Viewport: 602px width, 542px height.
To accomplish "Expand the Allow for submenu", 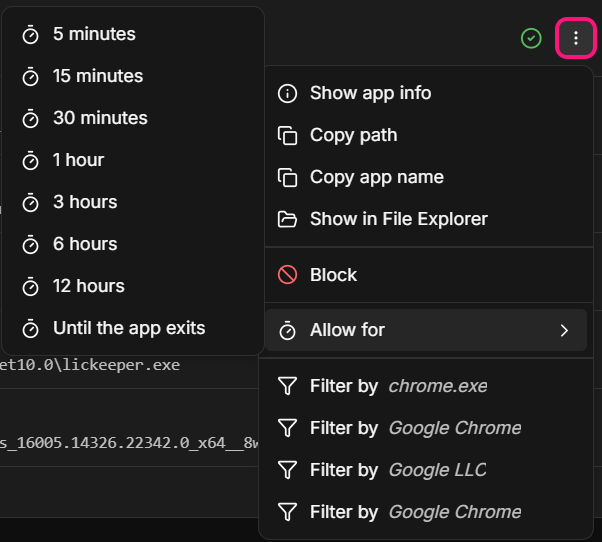I will [426, 330].
